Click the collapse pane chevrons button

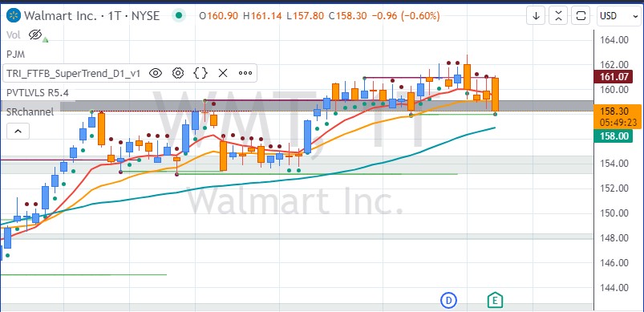tap(558, 16)
